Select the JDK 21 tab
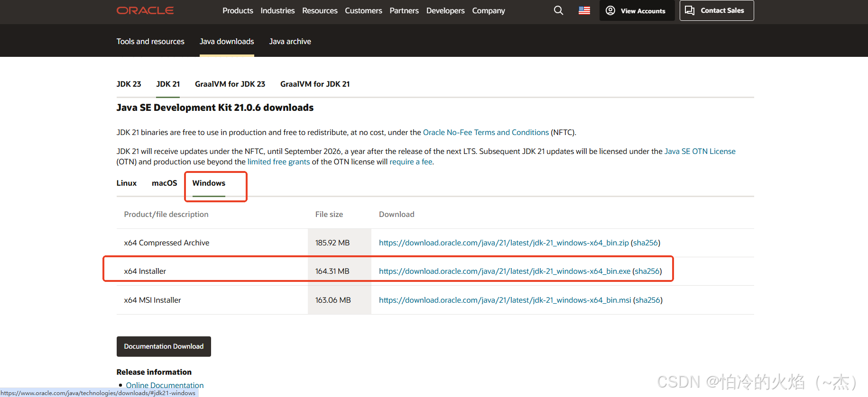The width and height of the screenshot is (868, 397). pyautogui.click(x=168, y=84)
